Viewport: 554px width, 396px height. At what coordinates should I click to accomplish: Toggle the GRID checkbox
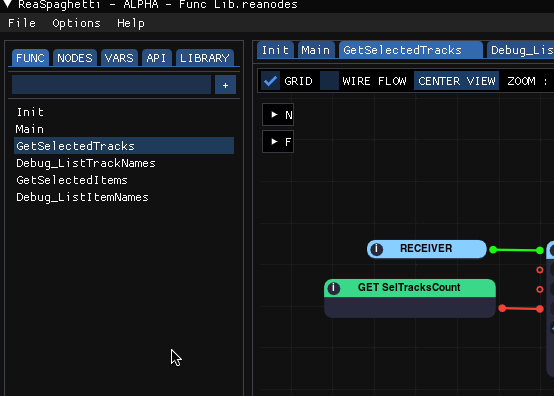click(271, 81)
